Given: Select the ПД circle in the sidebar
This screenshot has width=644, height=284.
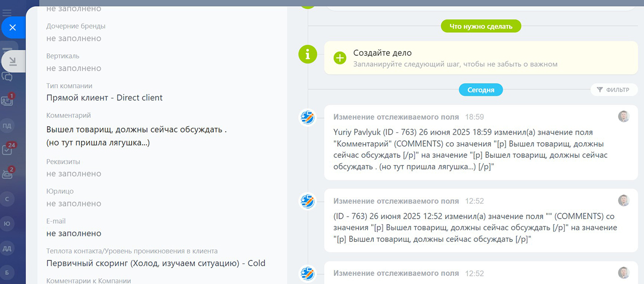Looking at the screenshot, I should click(x=7, y=126).
